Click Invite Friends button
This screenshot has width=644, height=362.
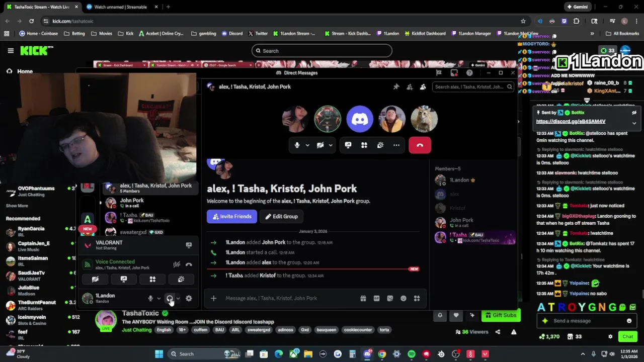pos(232,216)
